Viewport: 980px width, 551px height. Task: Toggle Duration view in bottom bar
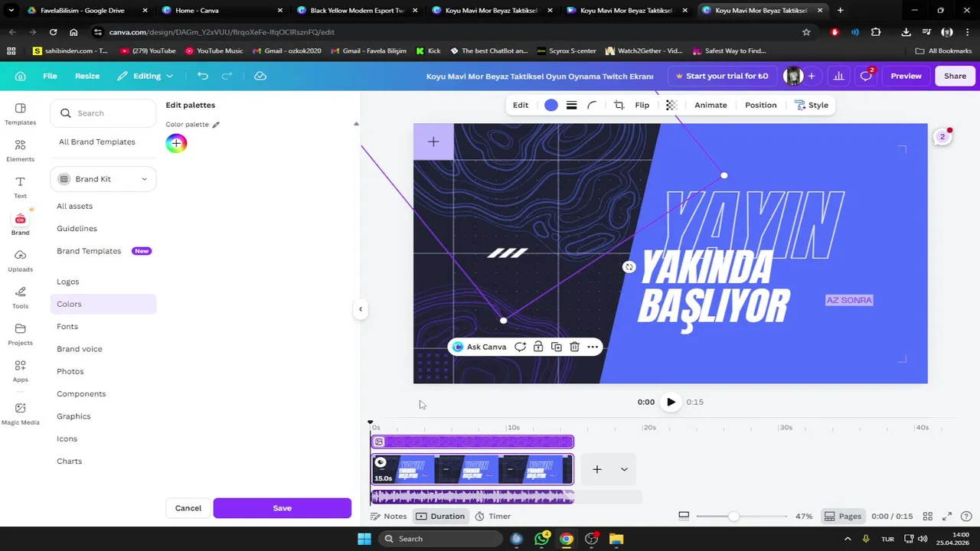(x=441, y=517)
